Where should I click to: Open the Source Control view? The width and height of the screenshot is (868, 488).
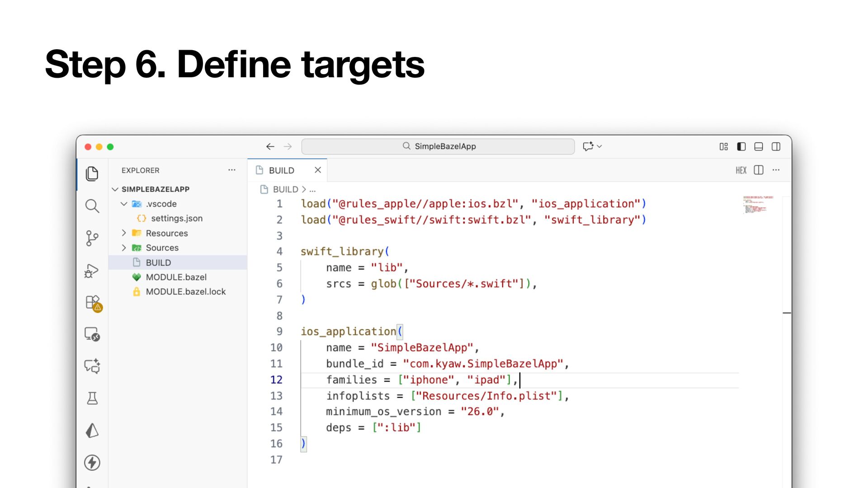[x=92, y=238]
